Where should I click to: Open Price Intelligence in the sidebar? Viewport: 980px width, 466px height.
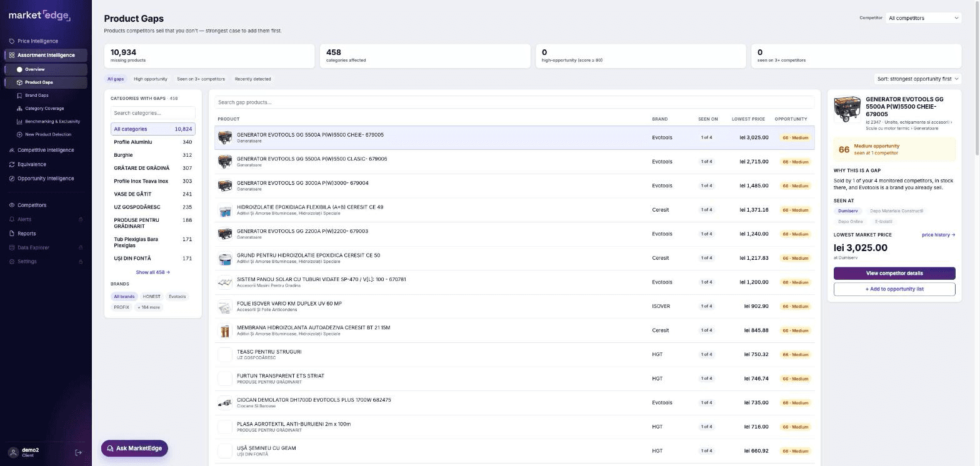click(37, 41)
